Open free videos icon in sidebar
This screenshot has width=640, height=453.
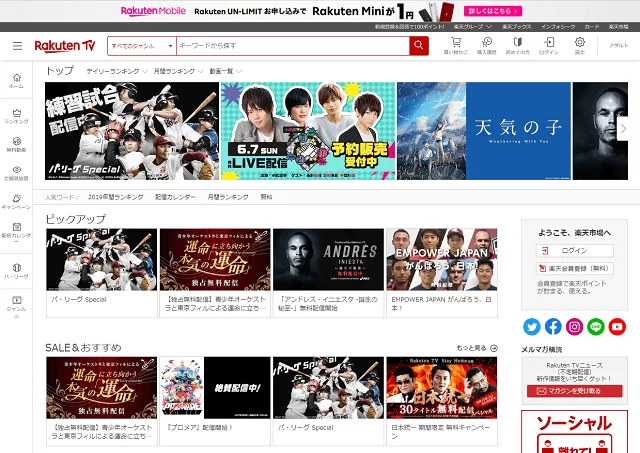coord(16,144)
